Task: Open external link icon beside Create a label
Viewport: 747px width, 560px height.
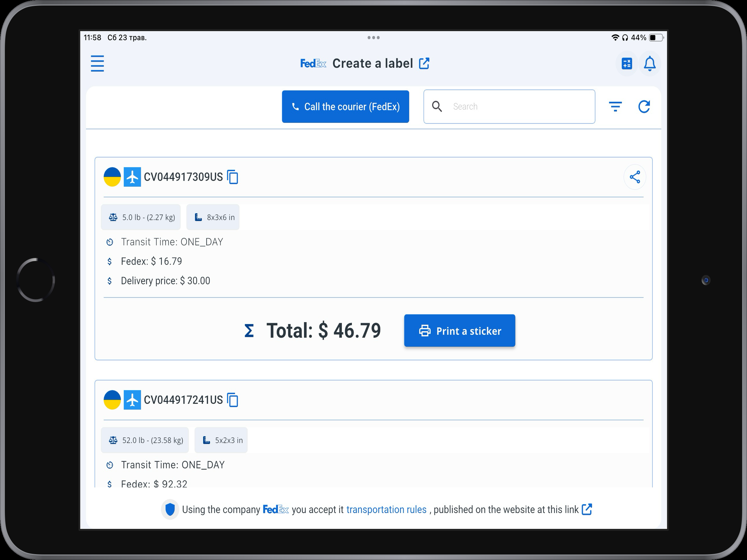Action: (424, 63)
